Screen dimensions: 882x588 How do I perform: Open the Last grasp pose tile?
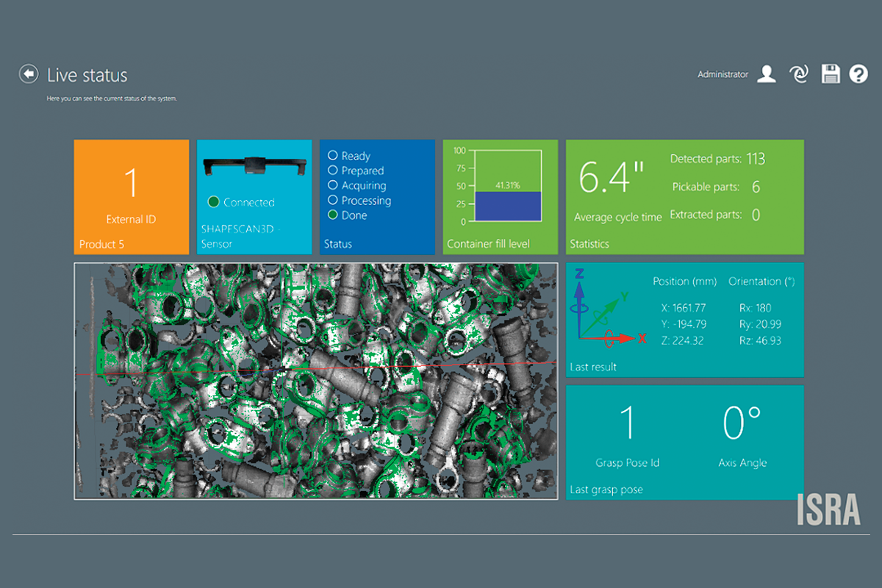pos(685,442)
